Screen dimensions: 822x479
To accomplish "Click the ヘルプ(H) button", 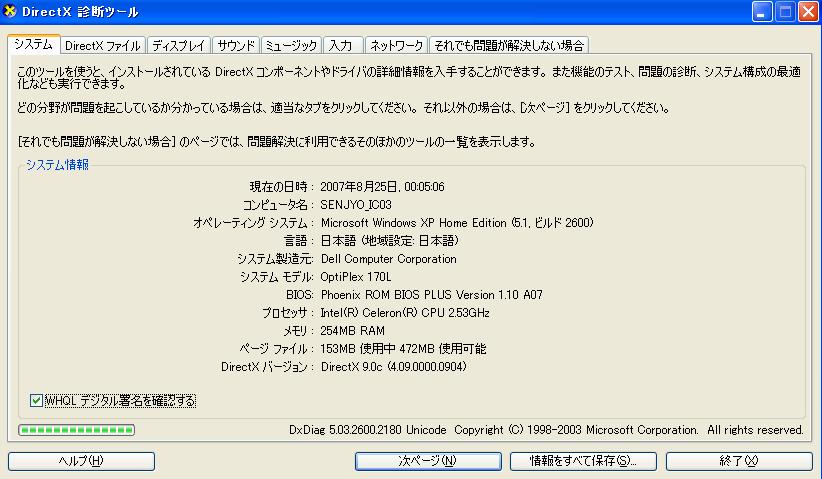I will pos(81,461).
